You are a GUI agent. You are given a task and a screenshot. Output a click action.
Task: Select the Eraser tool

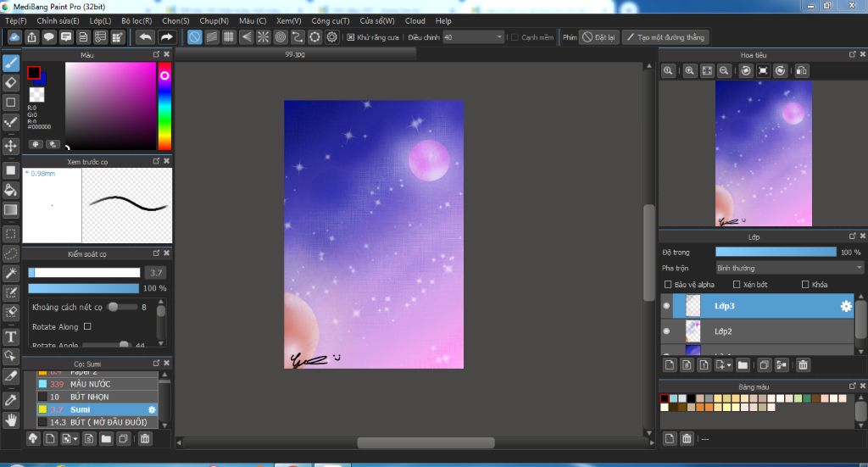click(10, 83)
